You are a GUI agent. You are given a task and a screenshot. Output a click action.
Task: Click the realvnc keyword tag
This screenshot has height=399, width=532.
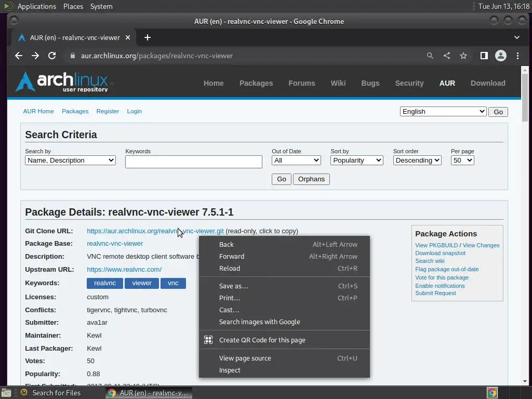click(105, 283)
